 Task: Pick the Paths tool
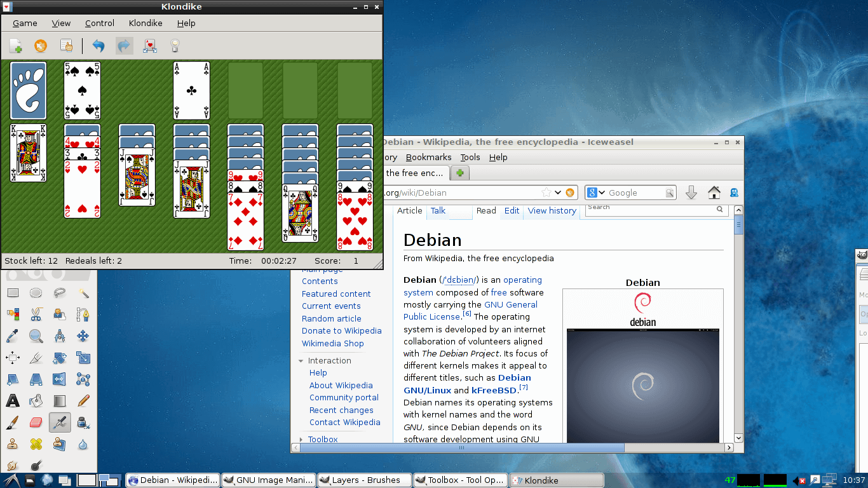(x=83, y=314)
